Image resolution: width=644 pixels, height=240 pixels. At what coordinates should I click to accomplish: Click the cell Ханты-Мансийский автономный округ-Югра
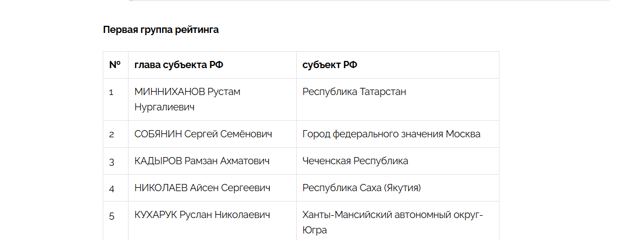pyautogui.click(x=393, y=222)
